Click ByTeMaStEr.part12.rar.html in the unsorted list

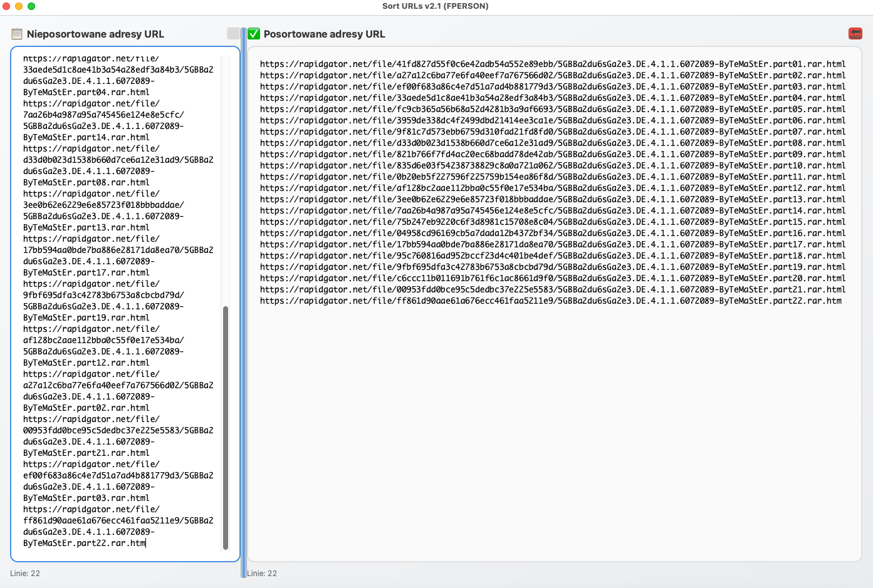click(x=86, y=363)
